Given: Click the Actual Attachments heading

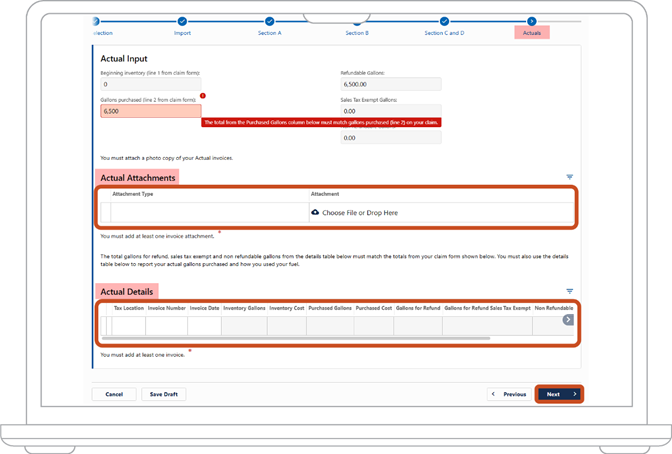Looking at the screenshot, I should tap(138, 178).
